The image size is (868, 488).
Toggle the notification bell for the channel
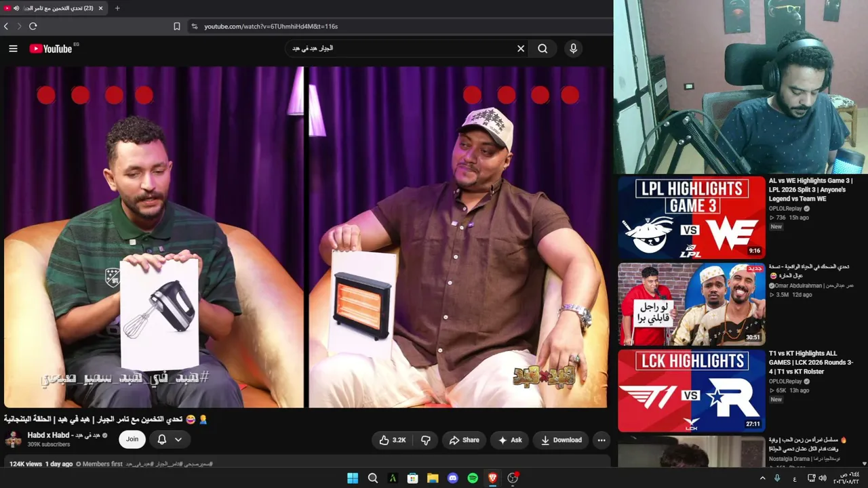click(161, 439)
